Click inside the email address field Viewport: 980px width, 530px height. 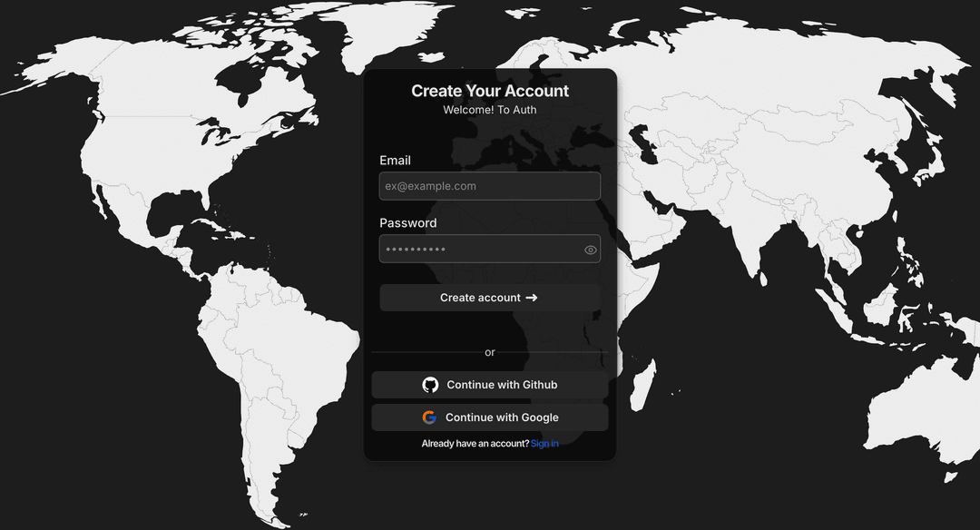point(489,186)
